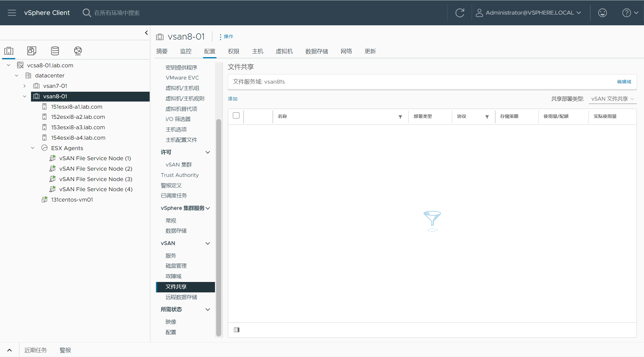This screenshot has width=644, height=357.
Task: Open 共享部署类型 dropdown
Action: [612, 99]
